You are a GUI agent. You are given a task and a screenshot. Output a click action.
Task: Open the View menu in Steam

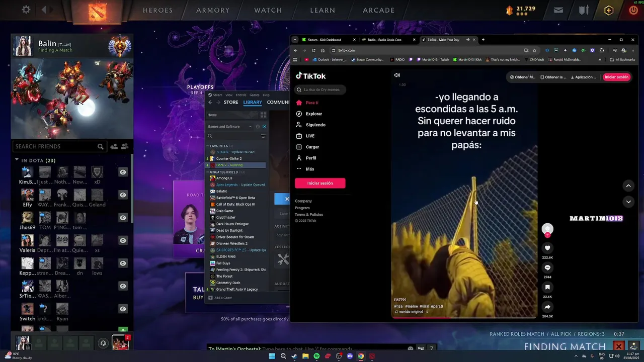[x=229, y=95]
